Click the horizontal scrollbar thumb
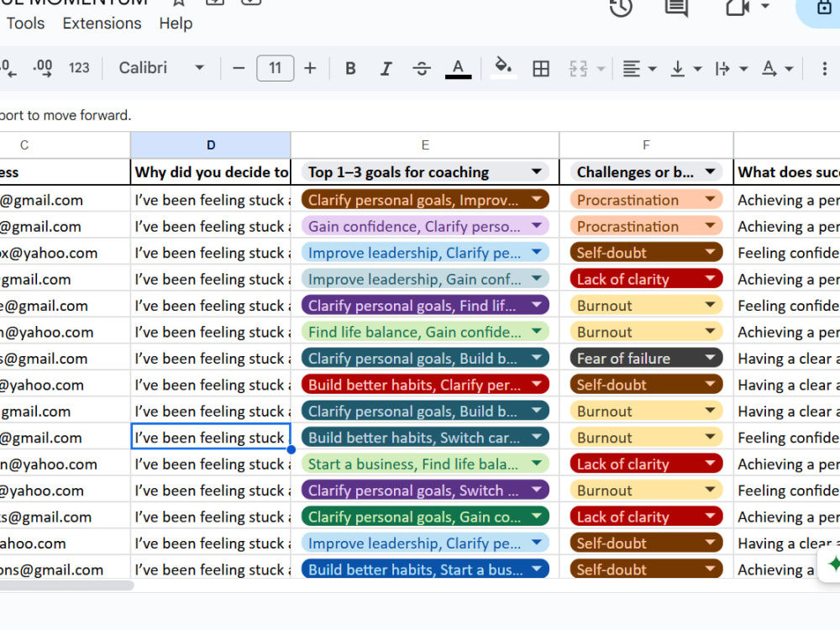 [x=66, y=585]
